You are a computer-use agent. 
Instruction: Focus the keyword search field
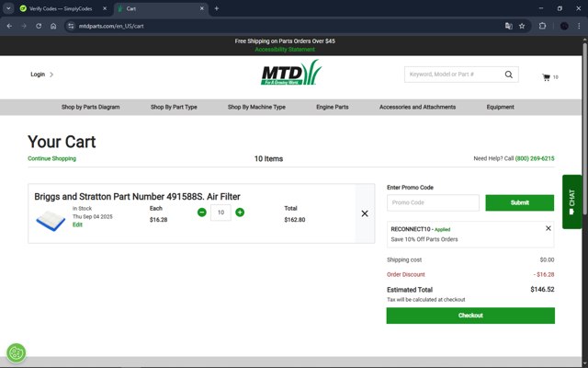coord(454,75)
